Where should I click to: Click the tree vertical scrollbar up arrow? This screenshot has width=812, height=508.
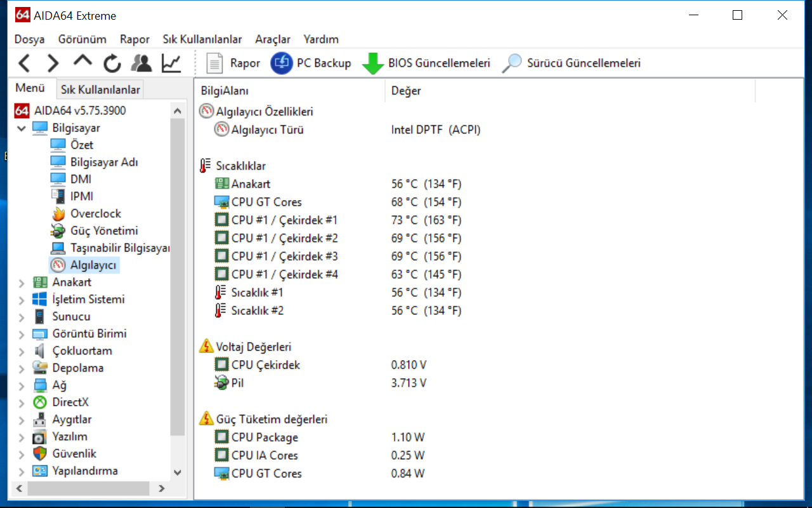[x=178, y=110]
